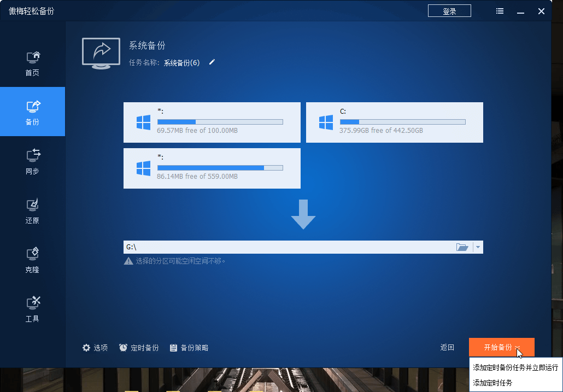This screenshot has height=392, width=563.
Task: Open the hamburger menu in title bar
Action: (x=500, y=11)
